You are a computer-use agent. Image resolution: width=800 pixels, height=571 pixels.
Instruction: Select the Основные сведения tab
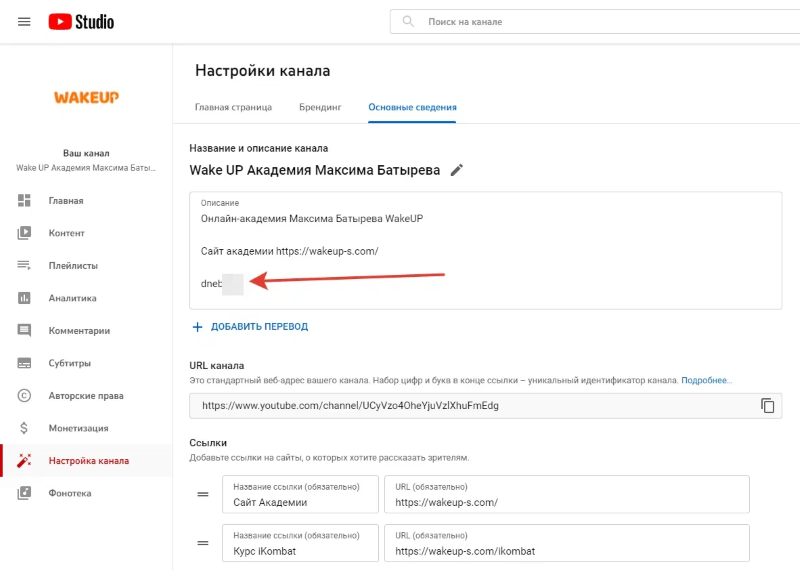412,107
